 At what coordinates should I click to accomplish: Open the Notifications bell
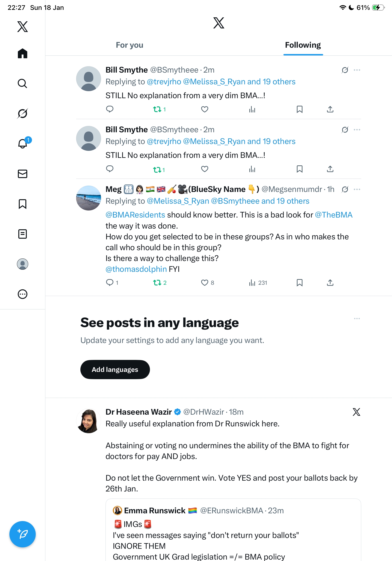click(x=23, y=144)
